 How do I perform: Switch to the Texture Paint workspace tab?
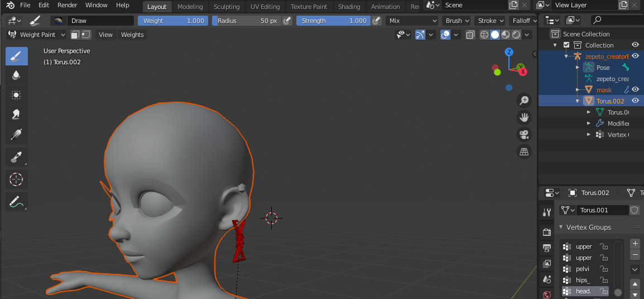(x=309, y=7)
